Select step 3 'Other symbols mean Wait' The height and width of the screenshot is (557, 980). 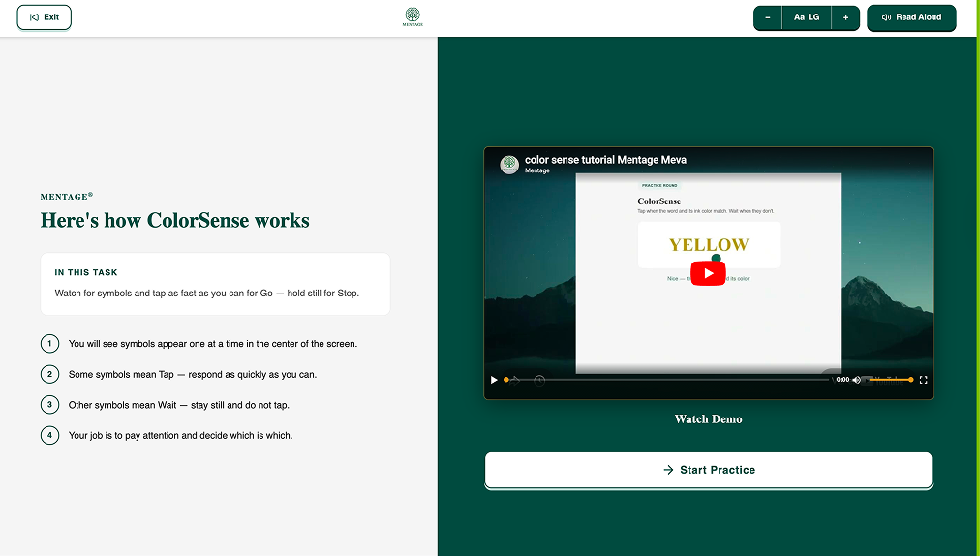click(x=165, y=405)
